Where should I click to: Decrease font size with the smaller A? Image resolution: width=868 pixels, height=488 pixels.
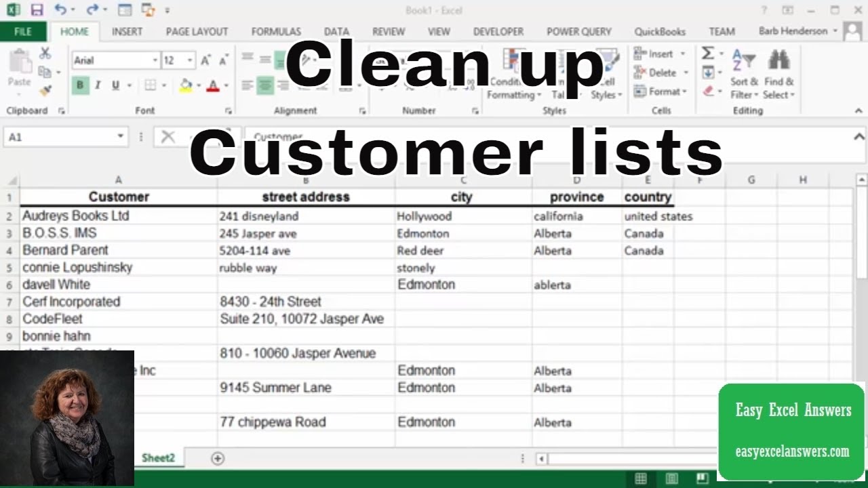222,60
